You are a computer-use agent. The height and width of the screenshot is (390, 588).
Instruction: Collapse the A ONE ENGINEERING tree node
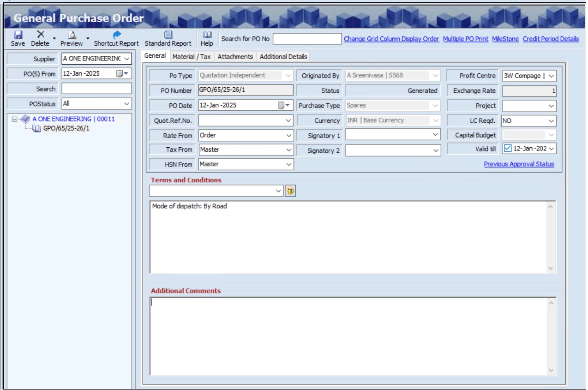tap(15, 119)
